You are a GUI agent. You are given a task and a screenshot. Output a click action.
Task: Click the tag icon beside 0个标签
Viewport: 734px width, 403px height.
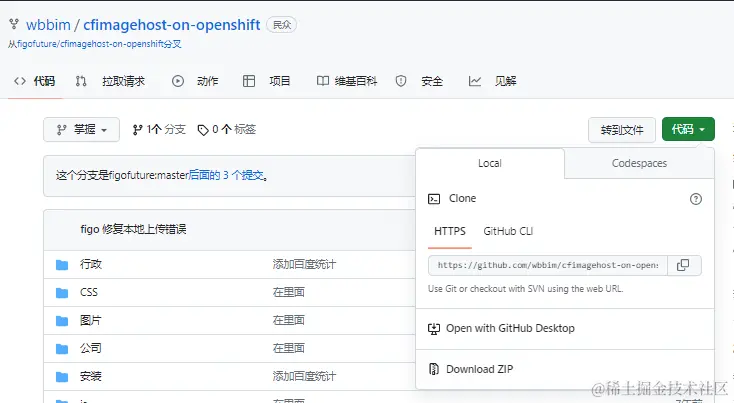tap(203, 130)
